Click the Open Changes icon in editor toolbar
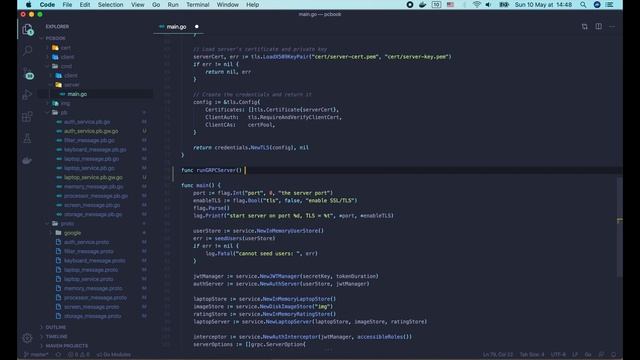640x360 pixels. 584,27
